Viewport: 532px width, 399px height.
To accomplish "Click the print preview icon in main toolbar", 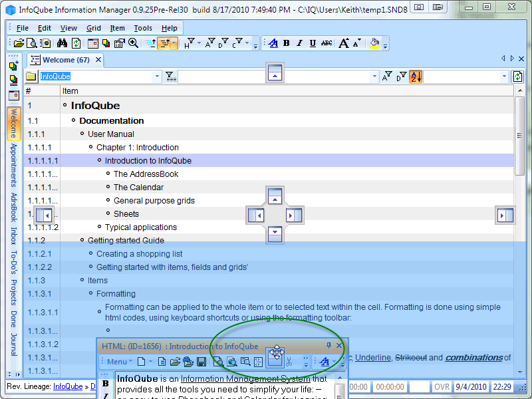I will pos(32,43).
